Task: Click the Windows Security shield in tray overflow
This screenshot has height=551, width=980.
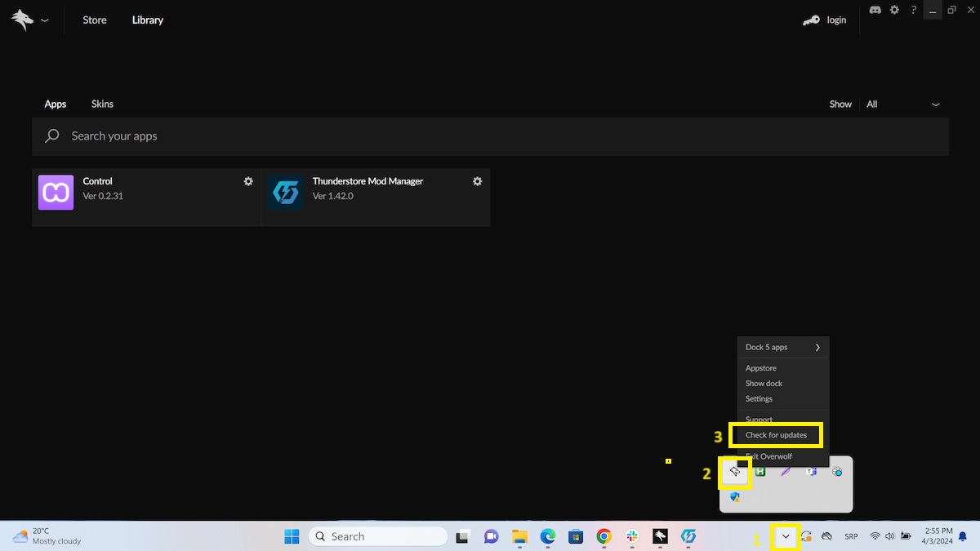Action: coord(734,496)
